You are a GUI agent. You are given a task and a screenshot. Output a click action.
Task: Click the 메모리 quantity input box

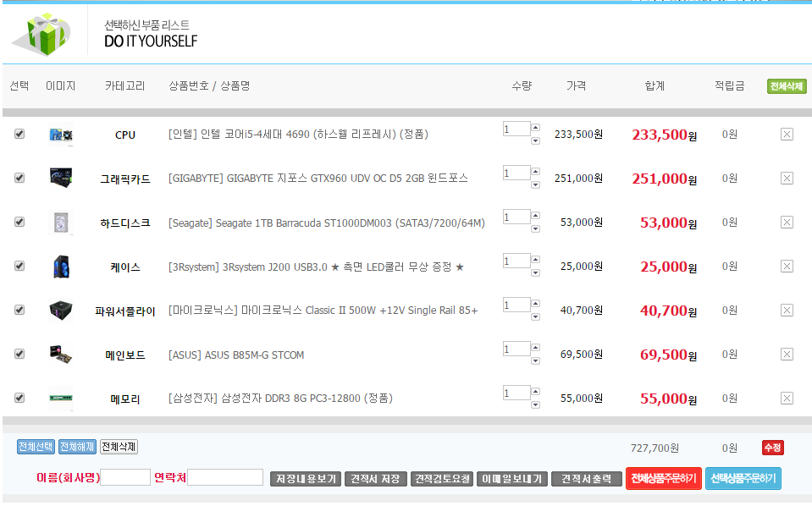tap(516, 393)
